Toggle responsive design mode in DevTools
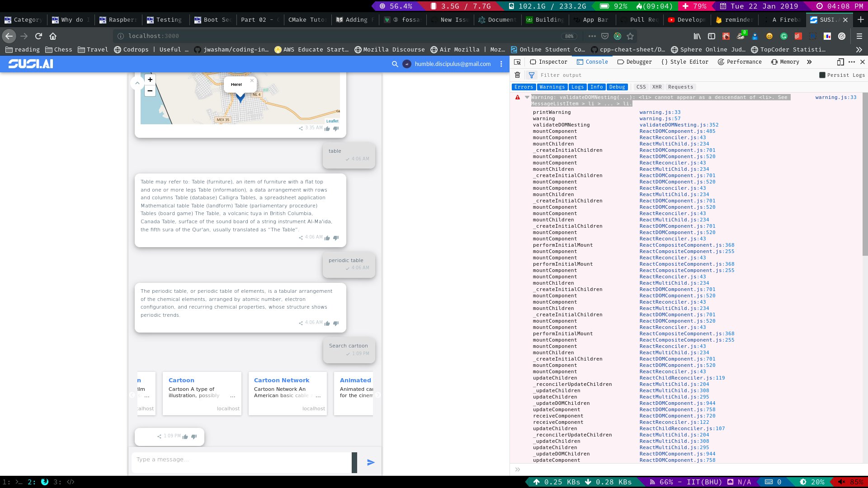The image size is (868, 488). pyautogui.click(x=841, y=62)
